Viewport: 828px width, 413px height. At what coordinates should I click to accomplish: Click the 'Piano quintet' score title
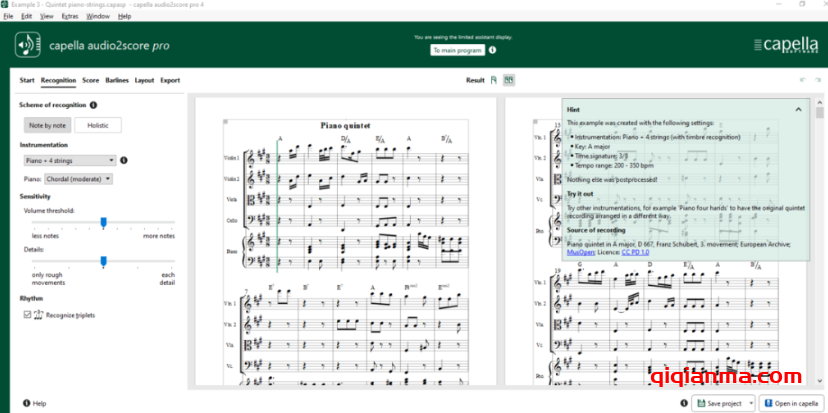coord(345,126)
